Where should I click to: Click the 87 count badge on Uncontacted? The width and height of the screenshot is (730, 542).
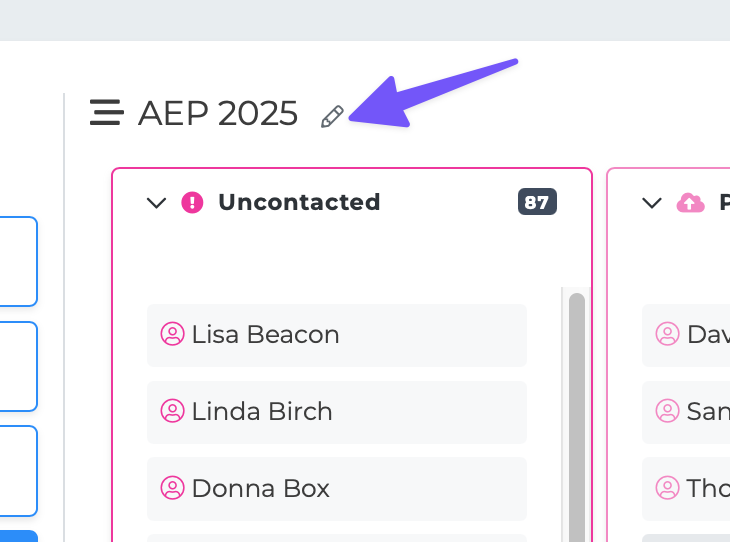click(x=537, y=202)
